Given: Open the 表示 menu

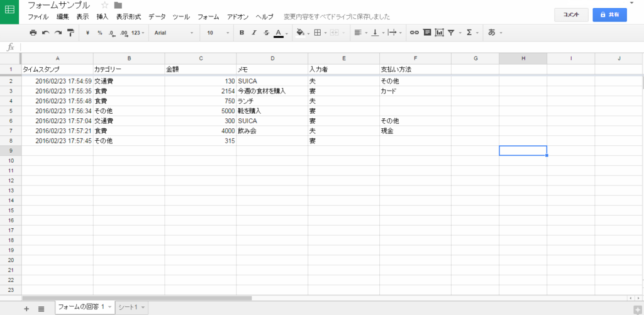Looking at the screenshot, I should pos(82,17).
